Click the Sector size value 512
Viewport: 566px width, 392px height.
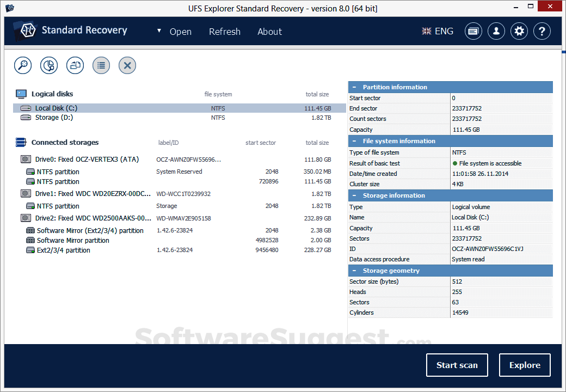tap(457, 281)
